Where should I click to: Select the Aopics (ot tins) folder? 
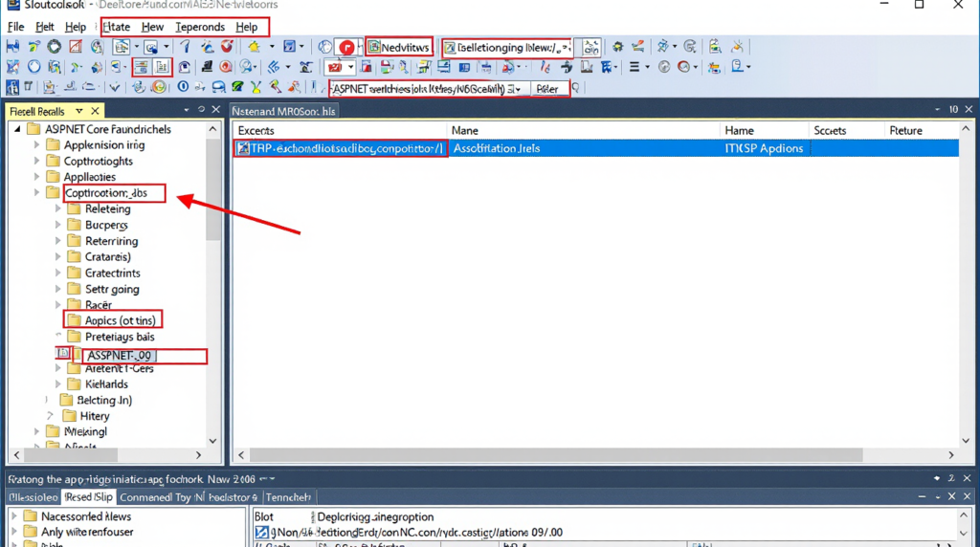[120, 320]
